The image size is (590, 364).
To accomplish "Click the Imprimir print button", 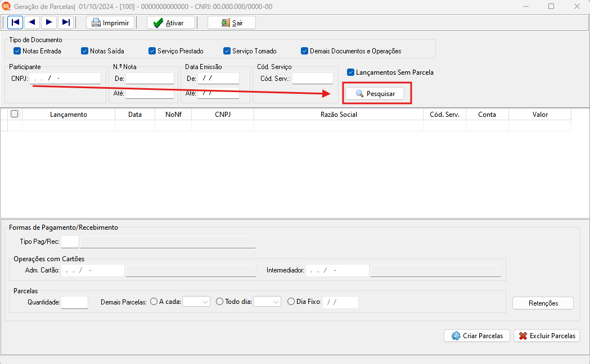I will pyautogui.click(x=110, y=22).
